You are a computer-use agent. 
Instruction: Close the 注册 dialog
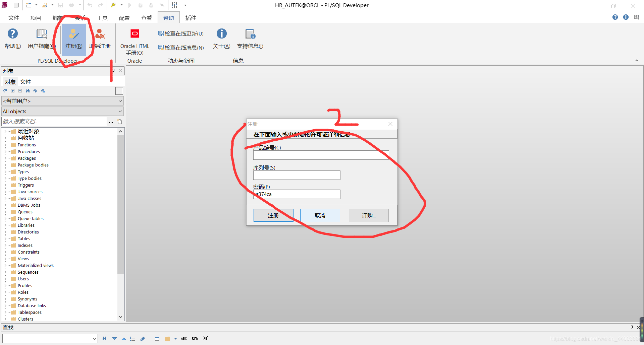[x=390, y=124]
